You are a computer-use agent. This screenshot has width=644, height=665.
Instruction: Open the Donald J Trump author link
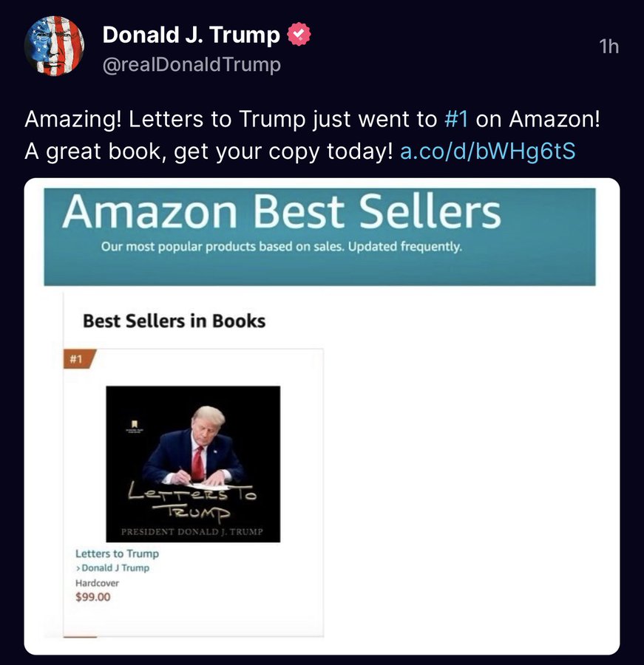115,568
